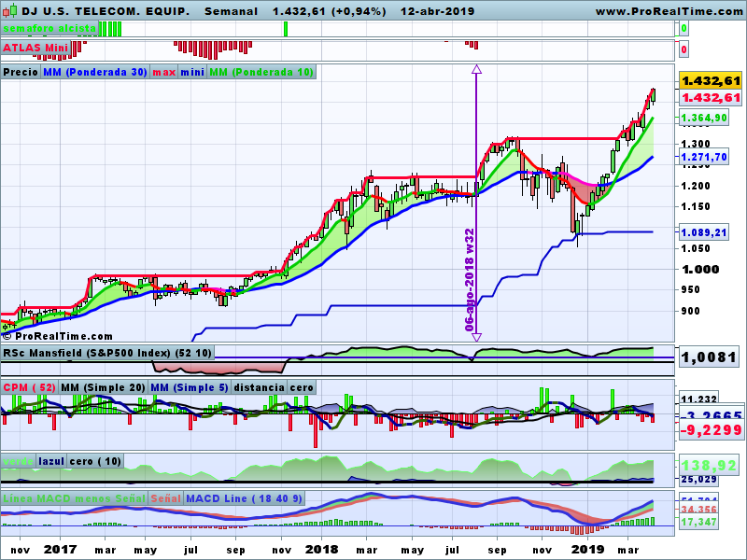The width and height of the screenshot is (747, 560).
Task: Click the 1.089,21 mini value tag
Action: coord(704,232)
